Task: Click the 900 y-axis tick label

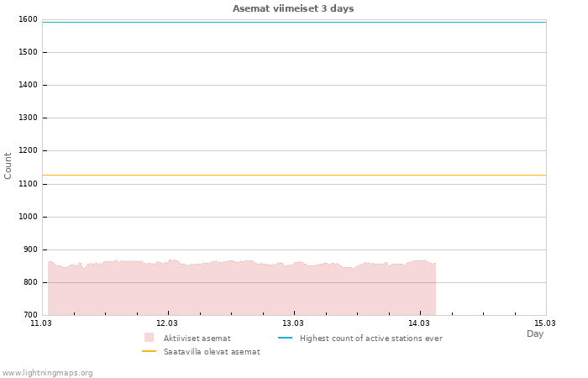Action: pos(30,249)
